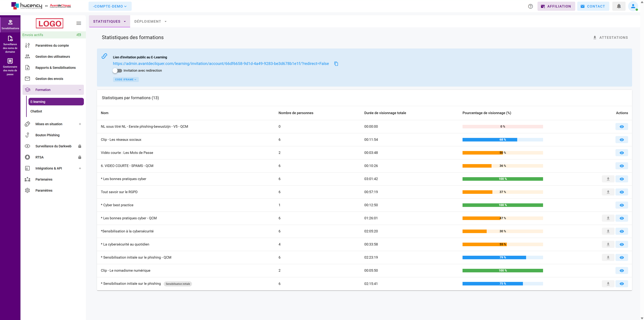This screenshot has height=320, width=644.
Task: Toggle Invitation avec redirection switch
Action: click(x=117, y=71)
